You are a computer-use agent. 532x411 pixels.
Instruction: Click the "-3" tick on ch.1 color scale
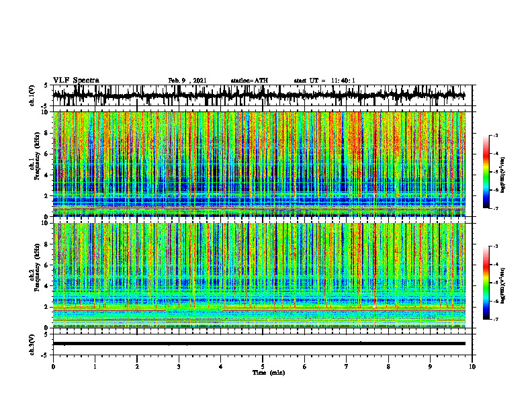coord(496,136)
